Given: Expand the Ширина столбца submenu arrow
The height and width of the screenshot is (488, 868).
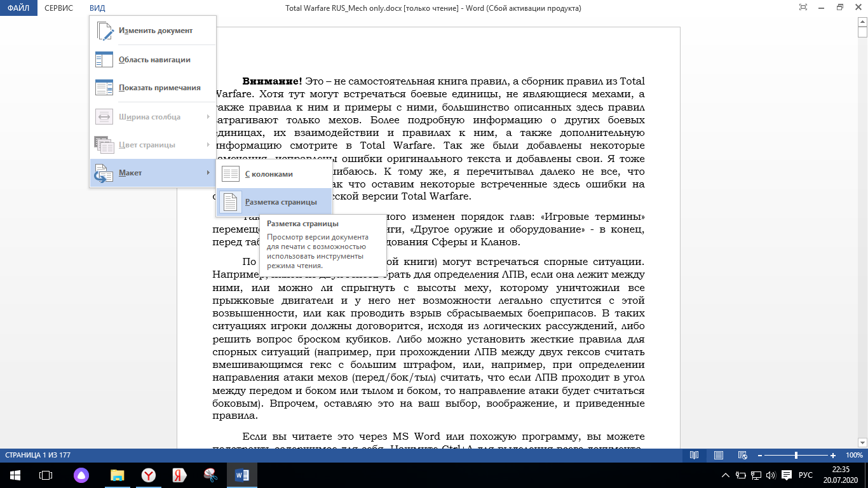Looking at the screenshot, I should [208, 117].
